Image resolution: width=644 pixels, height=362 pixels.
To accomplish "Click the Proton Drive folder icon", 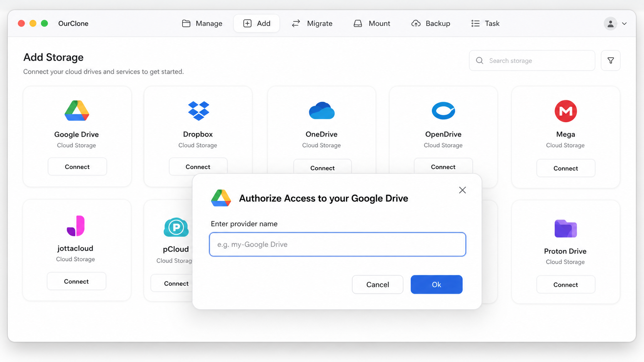I will (565, 229).
